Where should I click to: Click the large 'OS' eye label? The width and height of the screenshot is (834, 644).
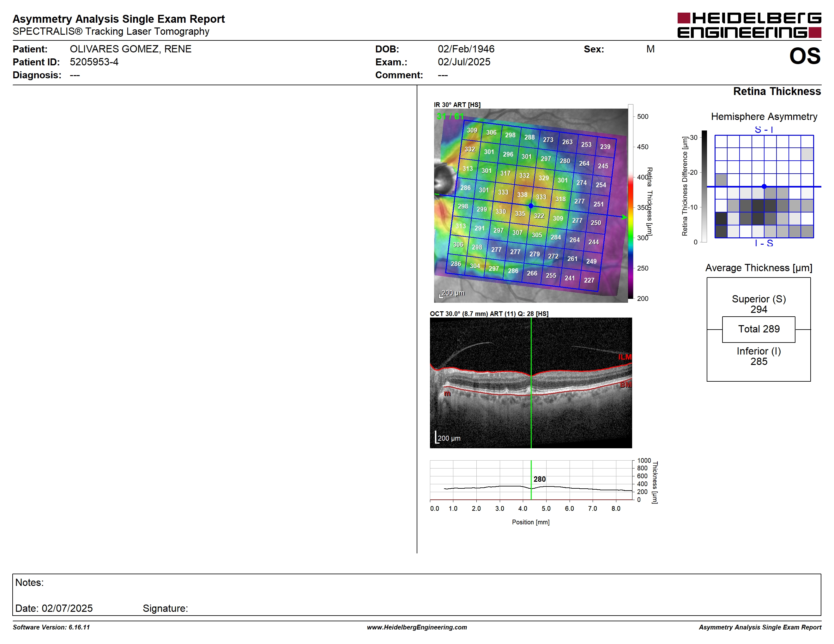(805, 56)
